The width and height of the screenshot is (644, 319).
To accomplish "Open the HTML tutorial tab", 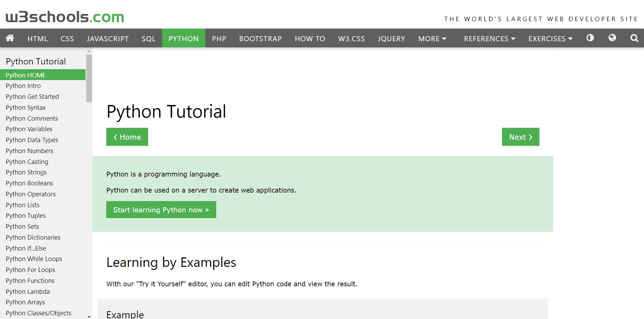I will (x=37, y=39).
